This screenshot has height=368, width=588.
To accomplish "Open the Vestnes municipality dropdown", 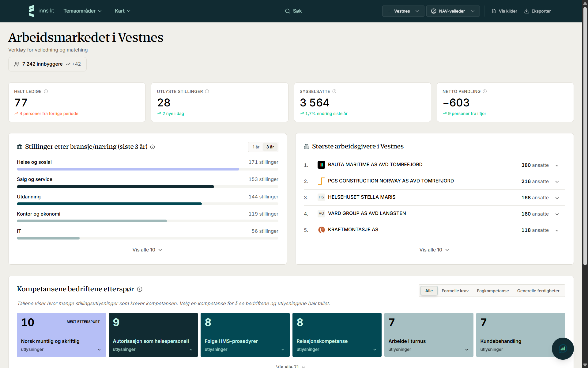I will 403,11.
